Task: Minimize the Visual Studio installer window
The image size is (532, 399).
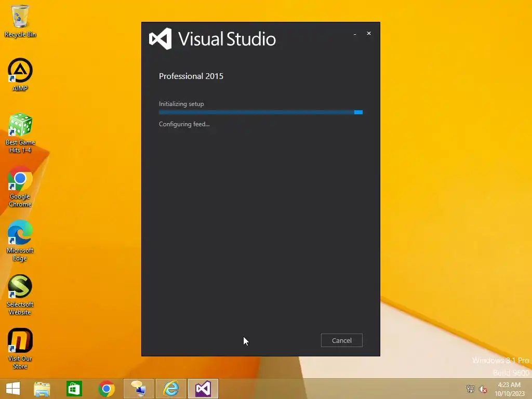Action: [x=355, y=34]
